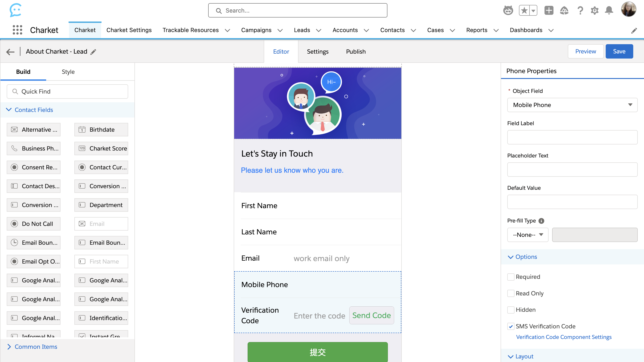The height and width of the screenshot is (362, 644).
Task: Check the Hidden checkbox
Action: tap(511, 310)
